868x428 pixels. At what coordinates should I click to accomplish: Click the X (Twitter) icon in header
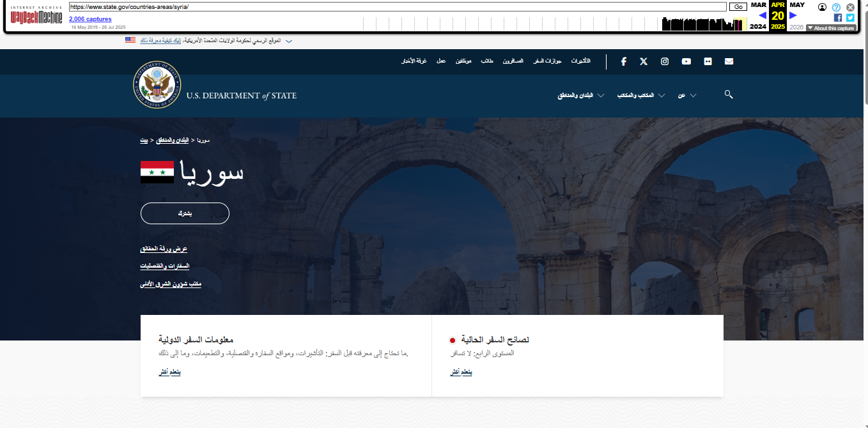pos(644,61)
